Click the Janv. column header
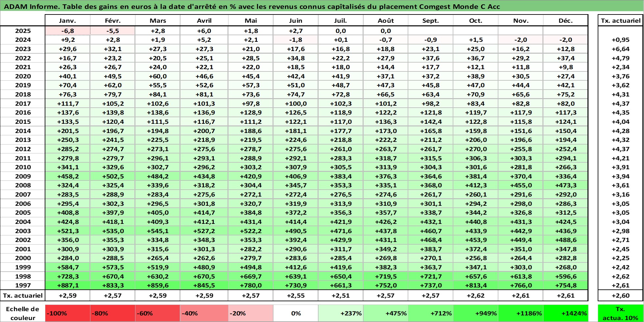The height and width of the screenshot is (322, 644). 68,20
